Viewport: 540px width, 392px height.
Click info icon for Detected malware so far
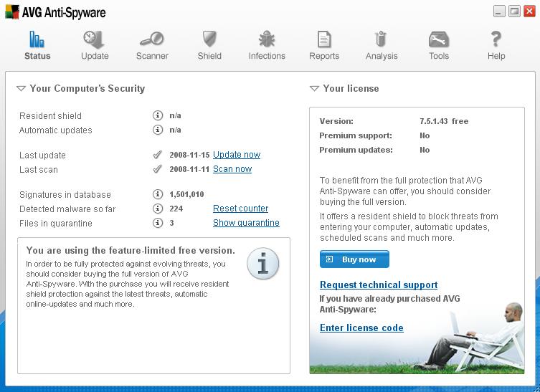coord(157,209)
